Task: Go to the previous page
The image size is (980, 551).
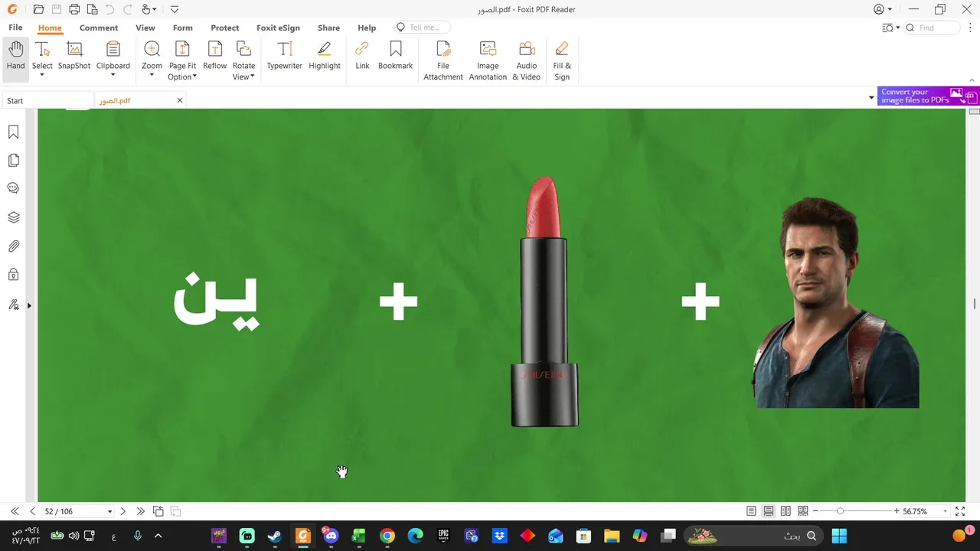Action: tap(32, 511)
